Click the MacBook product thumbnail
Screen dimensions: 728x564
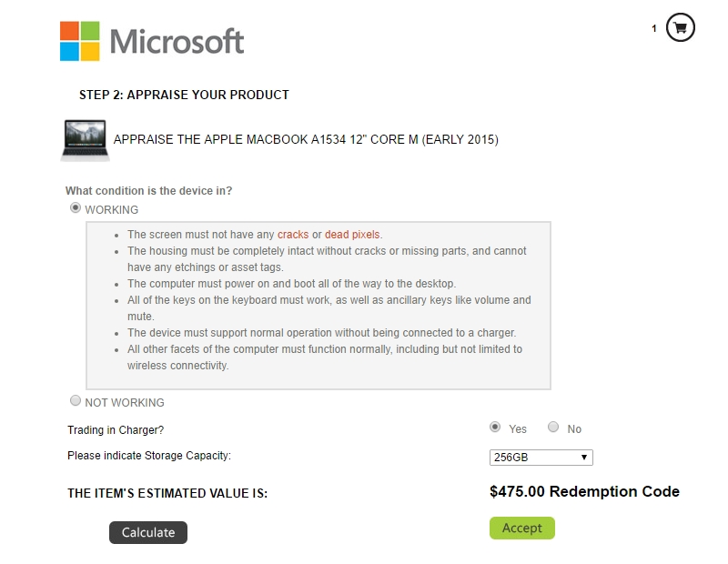pos(85,141)
